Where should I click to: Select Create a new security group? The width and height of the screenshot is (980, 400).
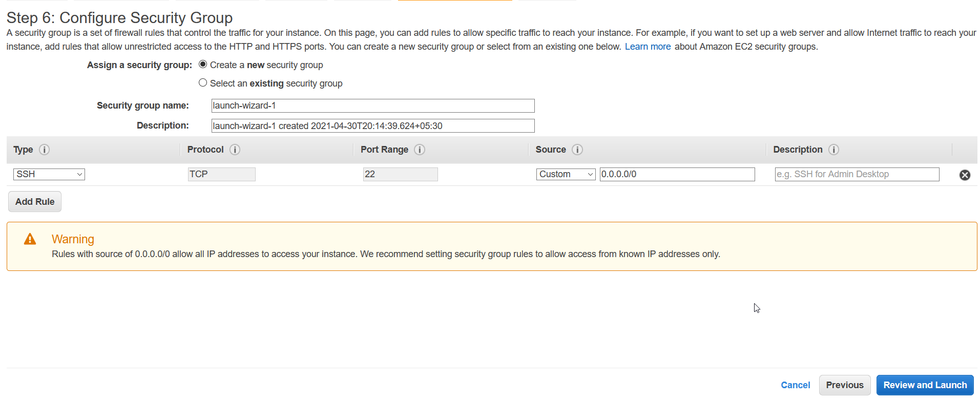pyautogui.click(x=203, y=64)
